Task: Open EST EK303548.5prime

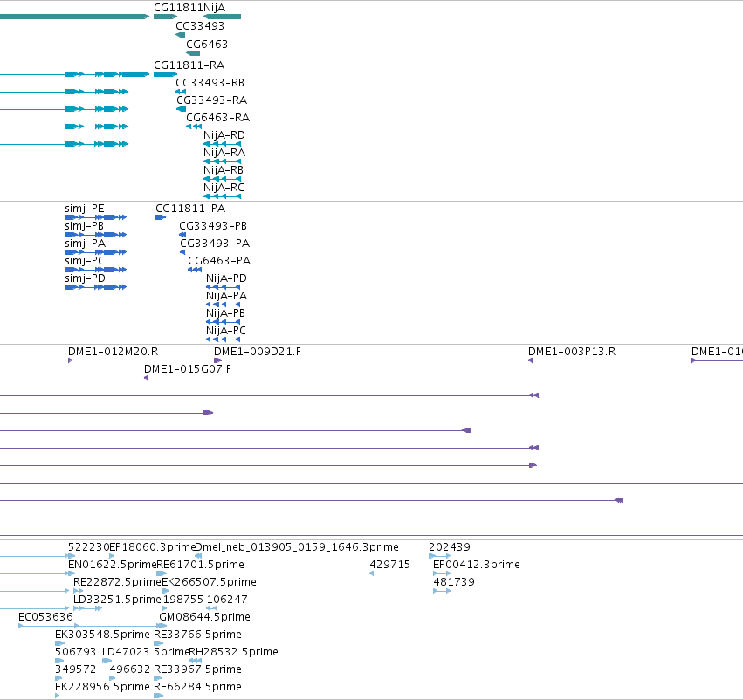Action: tap(102, 635)
